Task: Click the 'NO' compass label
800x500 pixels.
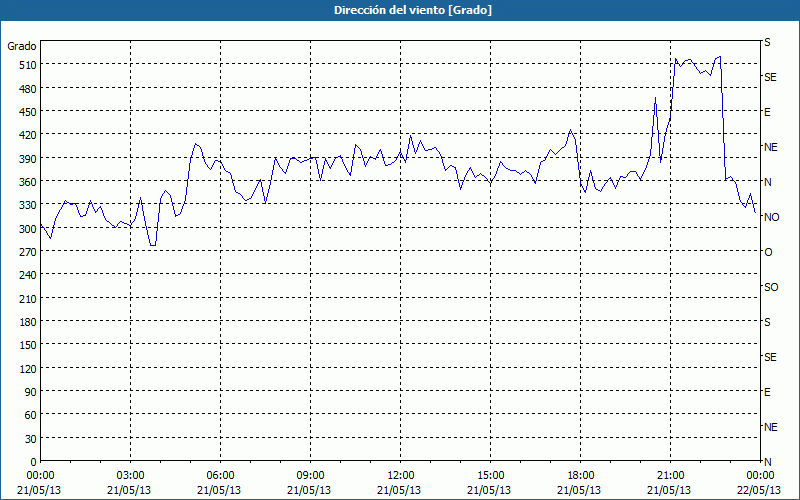Action: pyautogui.click(x=771, y=217)
